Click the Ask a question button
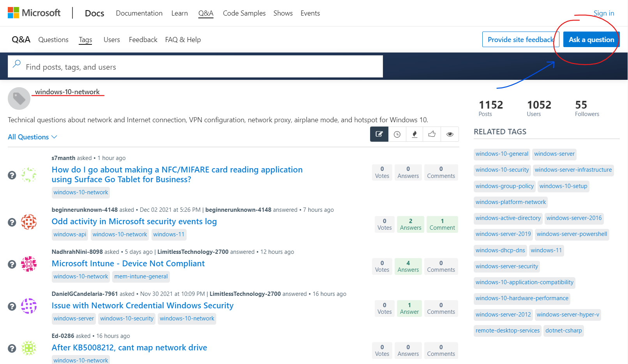The image size is (628, 364). tap(591, 39)
